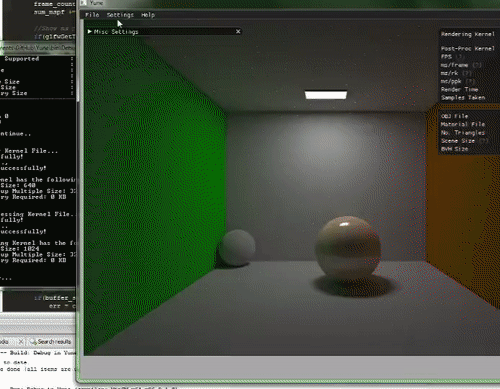Click the Samples Taken label
The width and height of the screenshot is (500, 389).
pos(463,98)
